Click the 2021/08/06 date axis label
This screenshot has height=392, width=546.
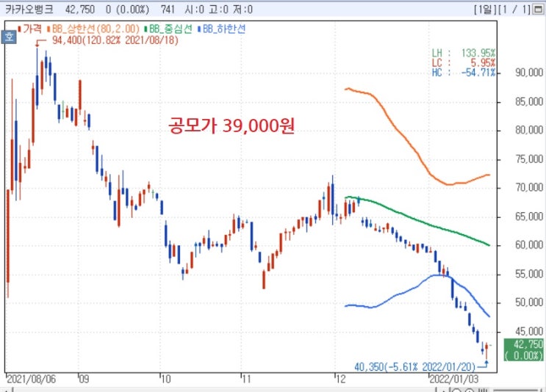[32, 379]
